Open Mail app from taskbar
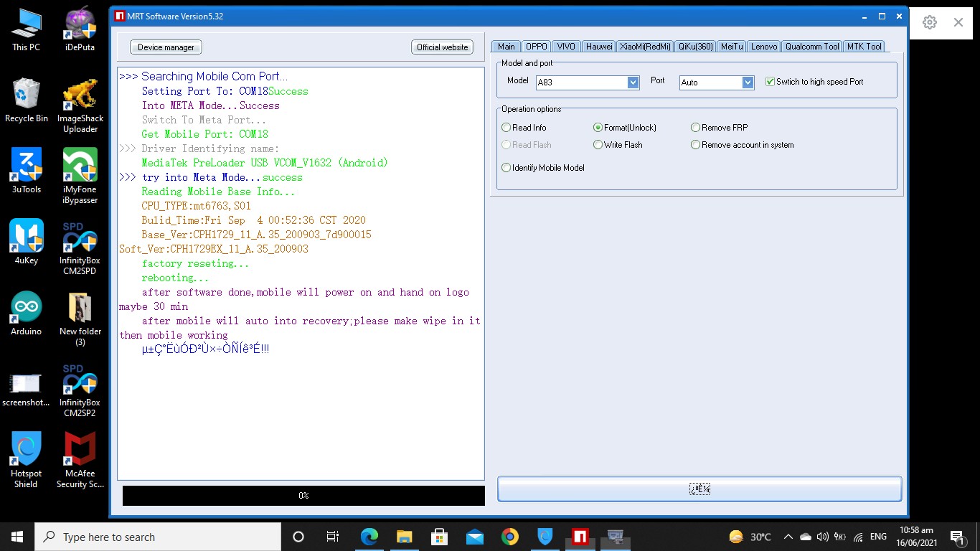The image size is (980, 551). (x=474, y=537)
